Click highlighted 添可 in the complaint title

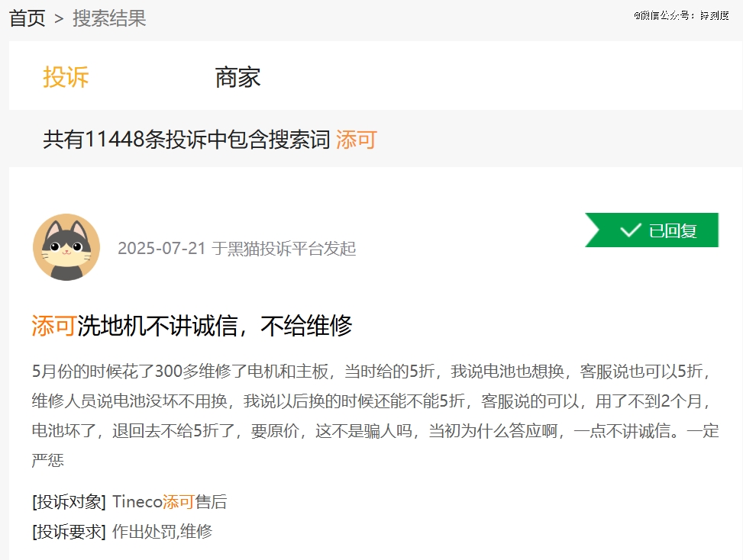(53, 326)
